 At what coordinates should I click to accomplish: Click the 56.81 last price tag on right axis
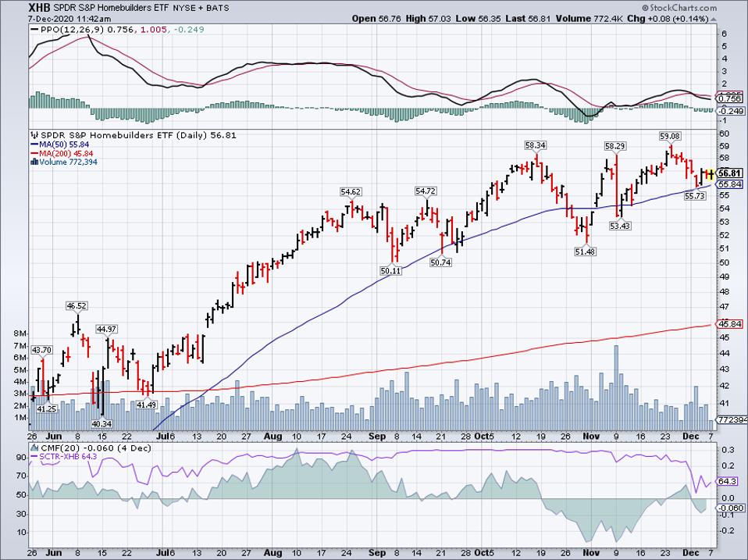pos(730,173)
